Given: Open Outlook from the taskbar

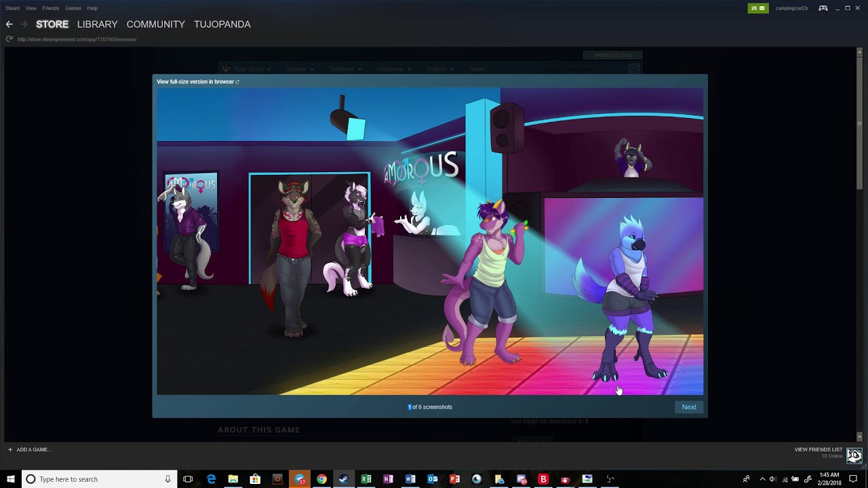Looking at the screenshot, I should 433,479.
